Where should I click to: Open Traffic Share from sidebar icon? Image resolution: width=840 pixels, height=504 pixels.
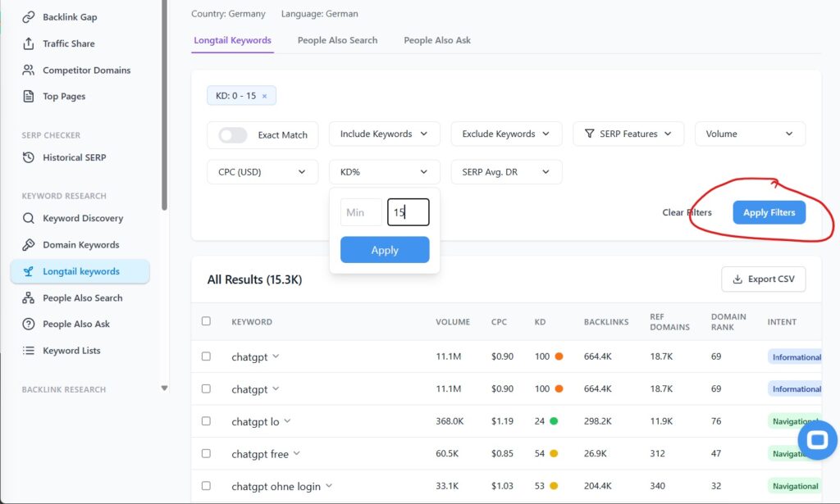click(x=29, y=43)
